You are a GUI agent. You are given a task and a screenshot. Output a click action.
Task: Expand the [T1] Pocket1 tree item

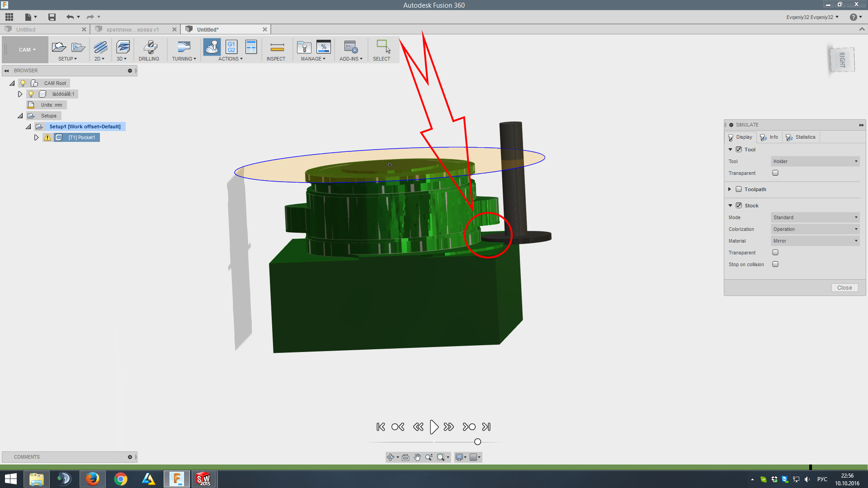[x=36, y=137]
